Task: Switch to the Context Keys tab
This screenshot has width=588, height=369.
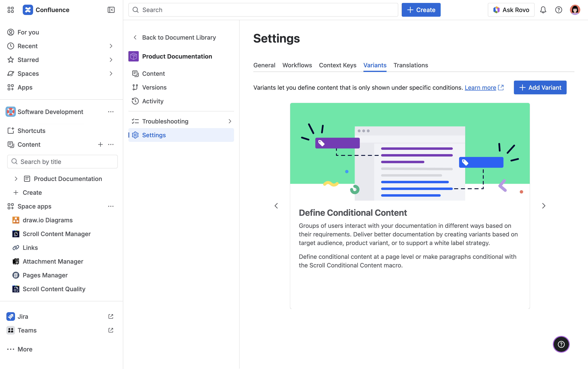Action: point(337,65)
